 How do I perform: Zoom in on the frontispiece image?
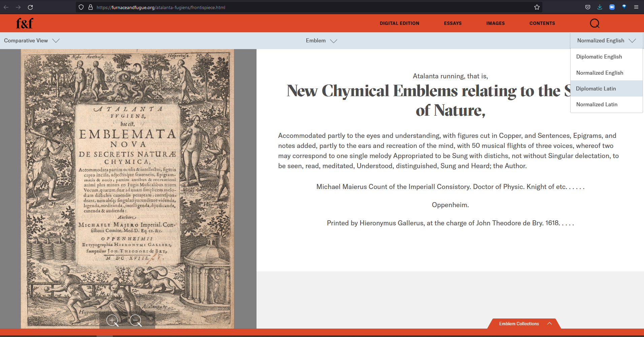point(112,321)
